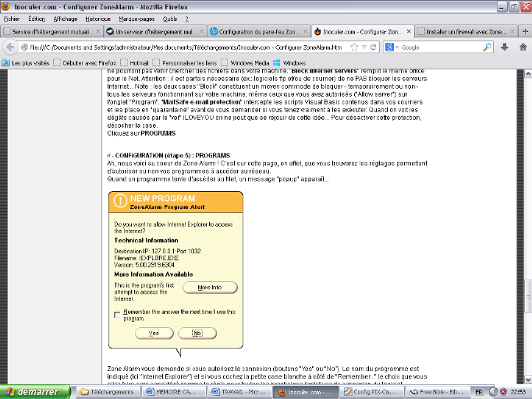Open the ? help menu

[186, 19]
